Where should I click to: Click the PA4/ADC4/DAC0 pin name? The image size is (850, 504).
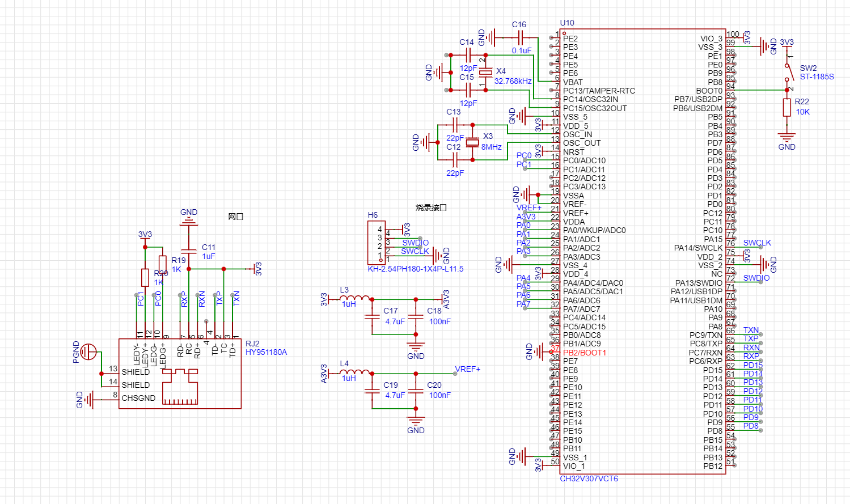(x=593, y=283)
